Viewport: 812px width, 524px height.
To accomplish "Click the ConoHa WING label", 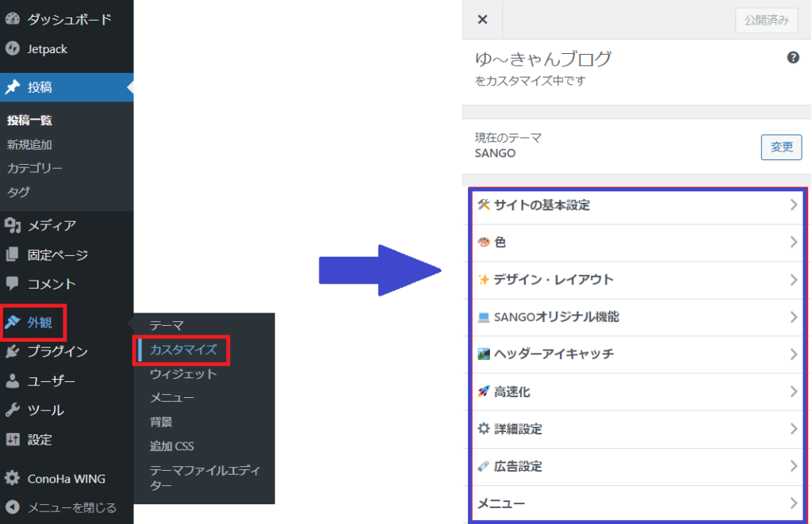I will point(67,479).
